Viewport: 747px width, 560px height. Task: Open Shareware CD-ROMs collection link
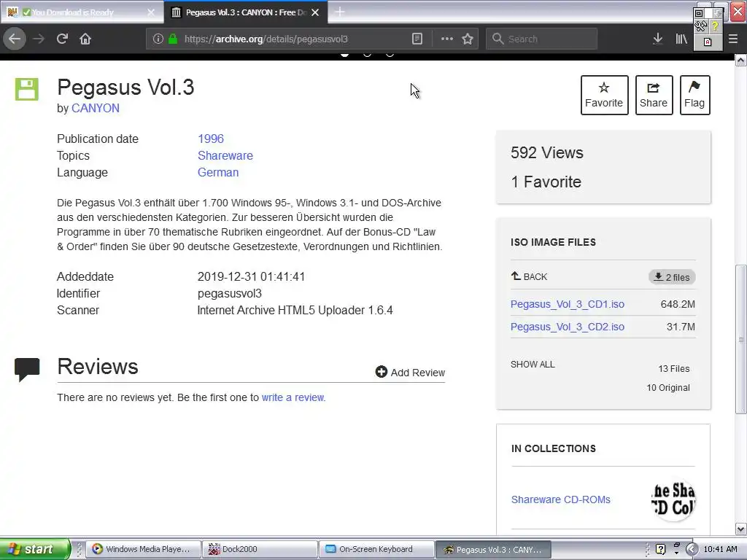(561, 499)
